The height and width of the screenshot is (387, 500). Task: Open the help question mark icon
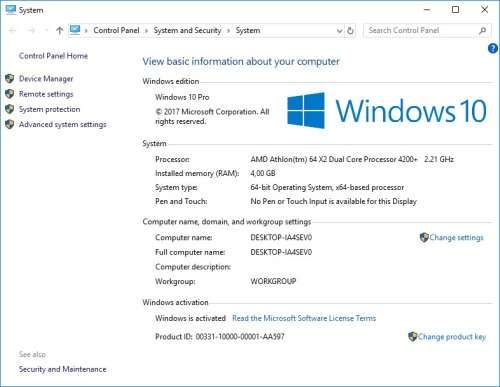click(493, 49)
